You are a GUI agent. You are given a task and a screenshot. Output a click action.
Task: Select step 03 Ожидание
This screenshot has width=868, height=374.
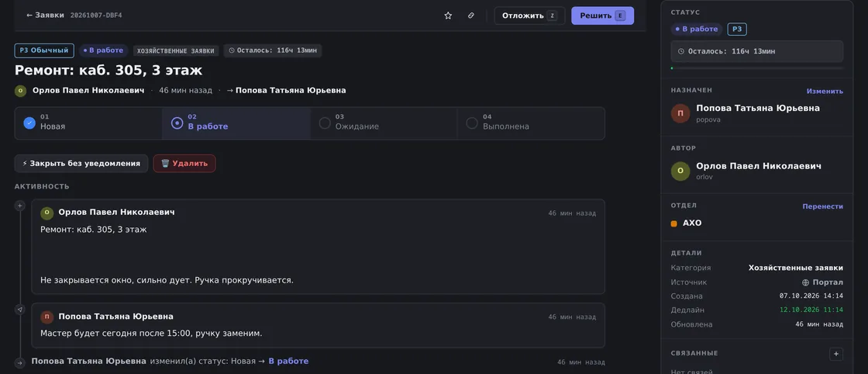384,123
